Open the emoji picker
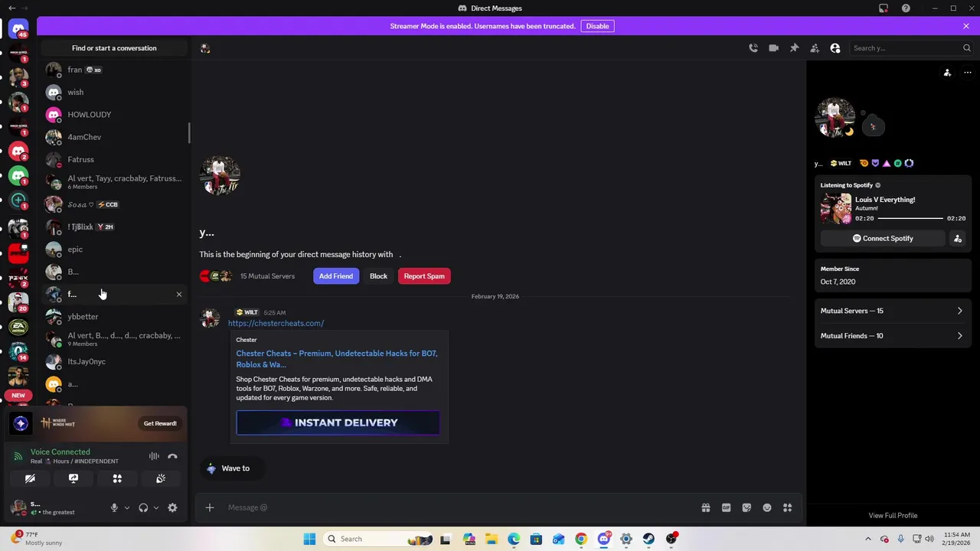The image size is (980, 551). (x=767, y=507)
